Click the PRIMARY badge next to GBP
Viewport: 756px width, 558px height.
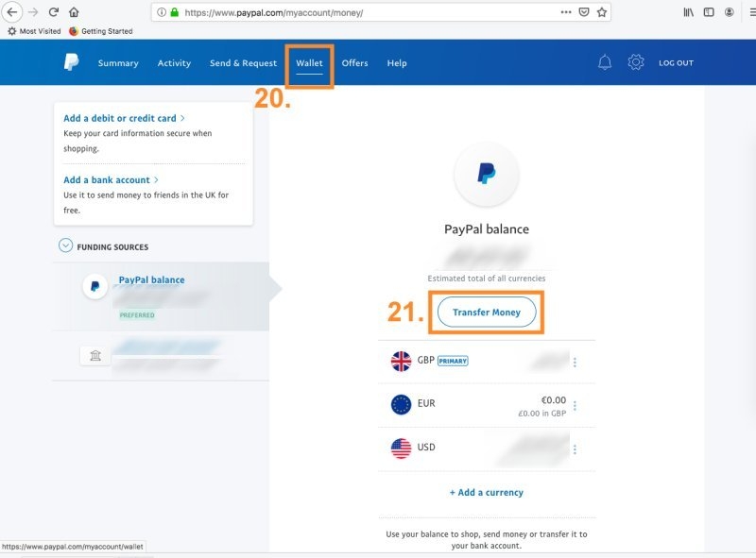point(453,361)
